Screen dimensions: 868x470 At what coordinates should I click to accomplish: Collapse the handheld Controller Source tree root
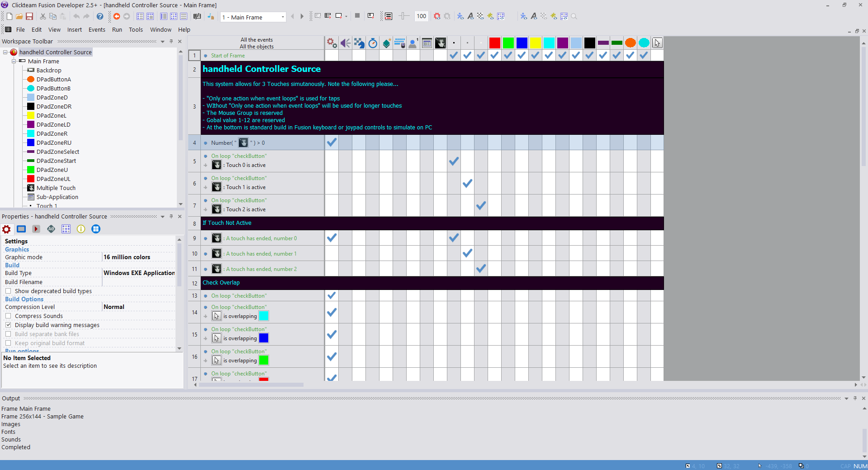coord(5,52)
